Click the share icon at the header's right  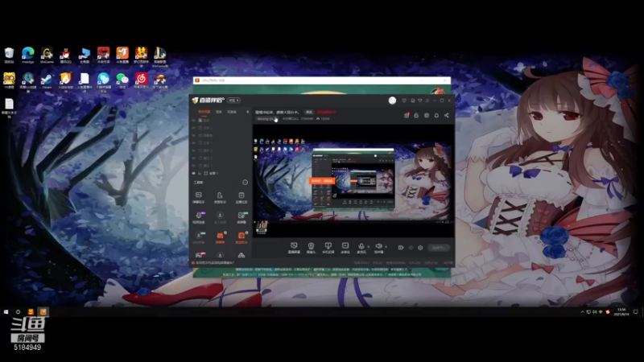tap(447, 115)
